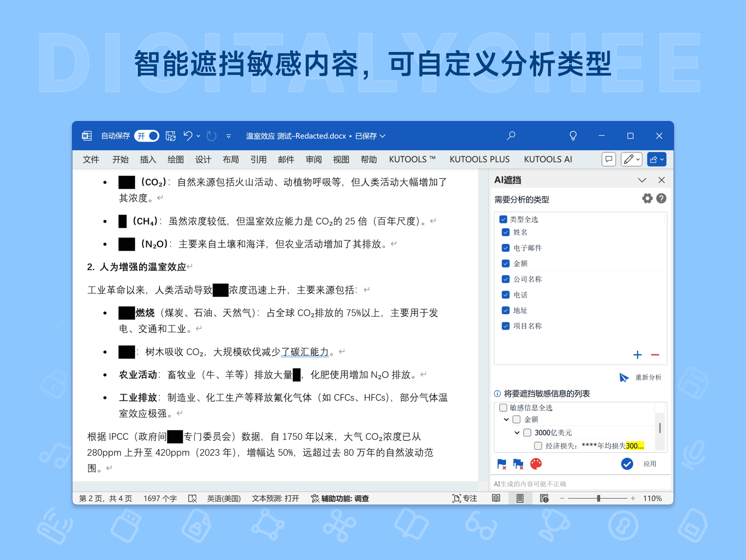Viewport: 746px width, 560px height.
Task: Click the page count 第 2 页，共 4 页
Action: tap(106, 499)
